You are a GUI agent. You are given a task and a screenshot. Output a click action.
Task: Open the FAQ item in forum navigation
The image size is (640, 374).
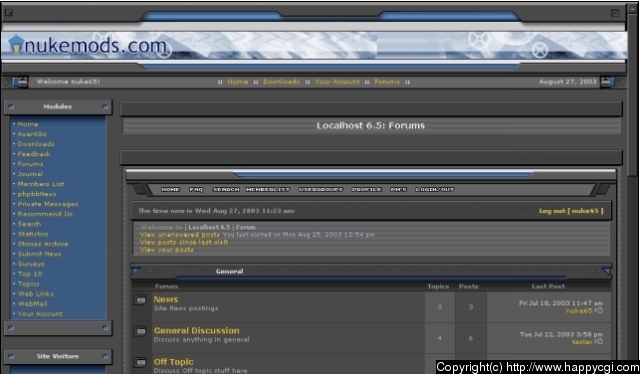pos(196,189)
